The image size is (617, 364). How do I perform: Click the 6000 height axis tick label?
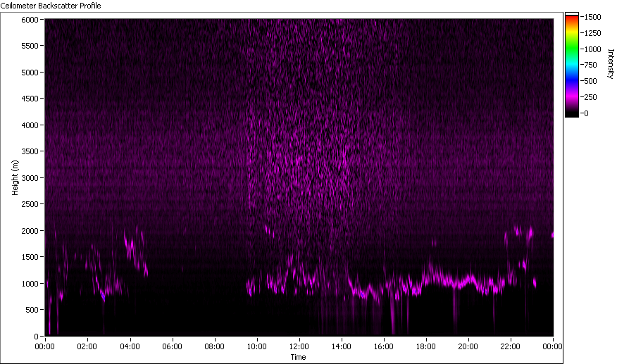[30, 20]
